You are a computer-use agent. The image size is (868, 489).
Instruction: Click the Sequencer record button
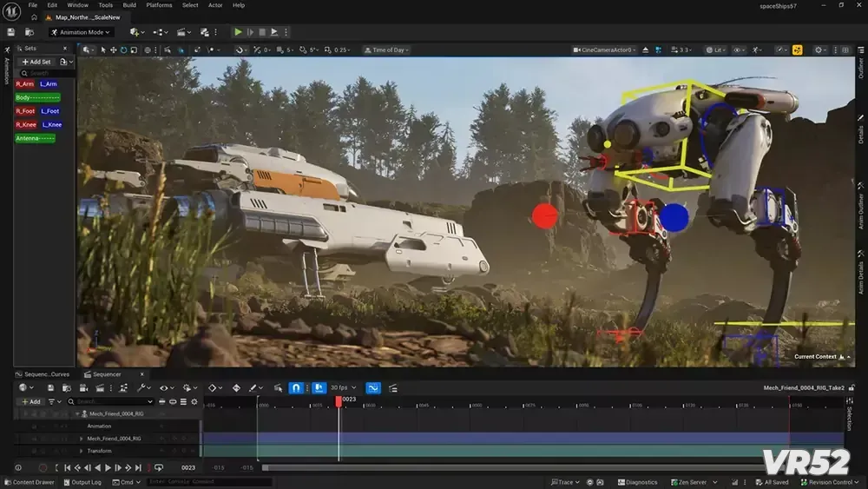[x=43, y=468]
